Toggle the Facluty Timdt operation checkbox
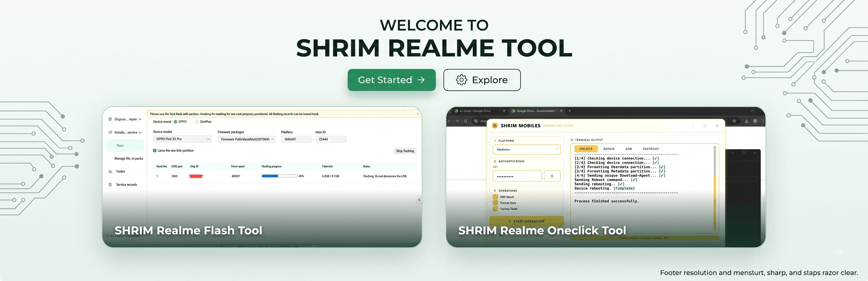Viewport: 868px width, 281px height. click(495, 209)
